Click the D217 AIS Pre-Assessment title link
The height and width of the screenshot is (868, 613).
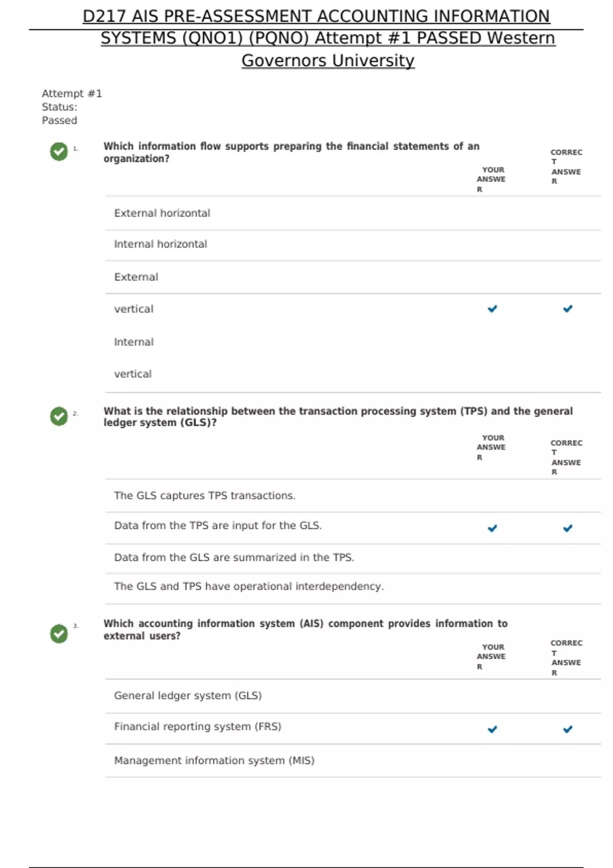coord(316,16)
